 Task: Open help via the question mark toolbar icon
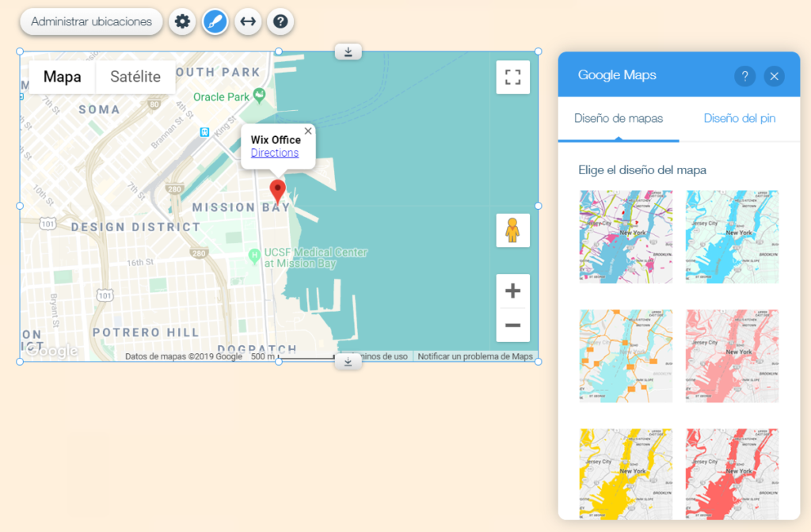click(280, 21)
